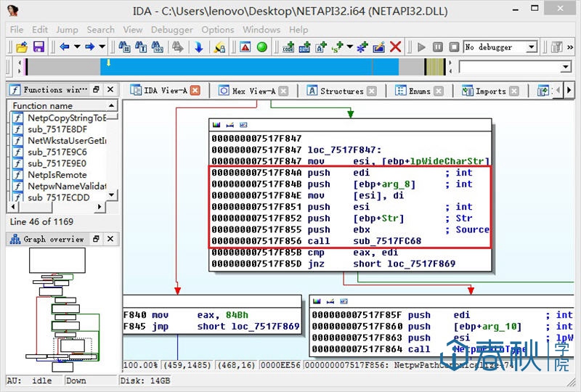
Task: Close the Structures tab
Action: [372, 91]
